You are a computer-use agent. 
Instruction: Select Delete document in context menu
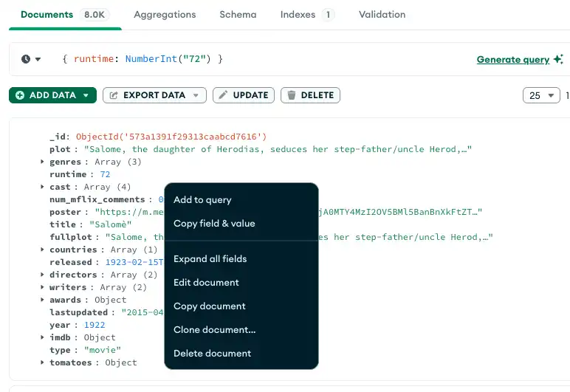[212, 354]
